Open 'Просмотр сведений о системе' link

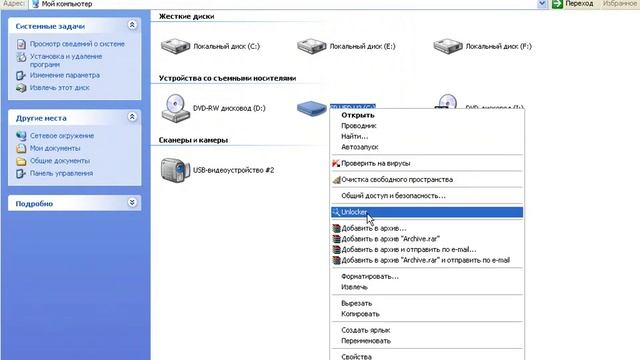point(77,44)
